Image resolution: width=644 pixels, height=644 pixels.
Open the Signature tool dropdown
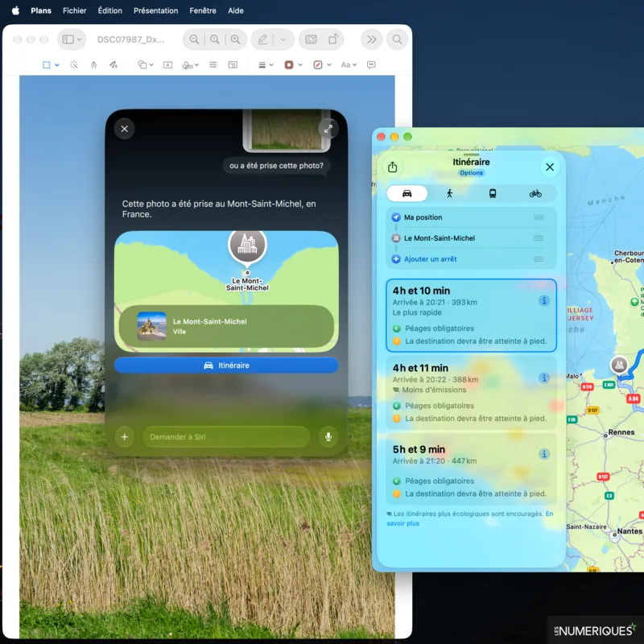coord(190,65)
